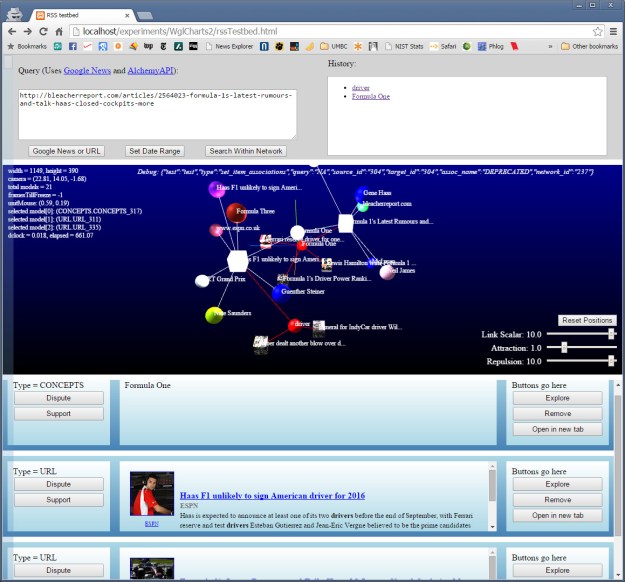This screenshot has width=625, height=582.
Task: Click the home icon in toolbar
Action: click(x=60, y=32)
